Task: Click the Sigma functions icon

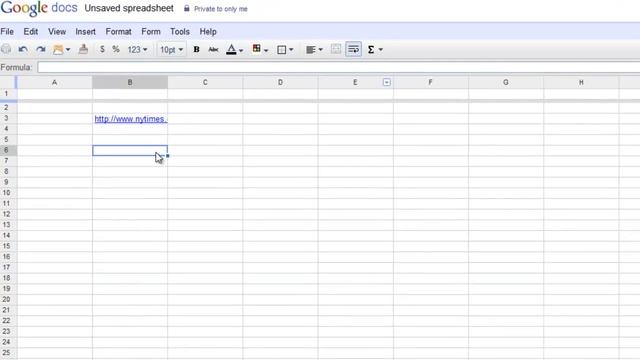Action: (371, 49)
